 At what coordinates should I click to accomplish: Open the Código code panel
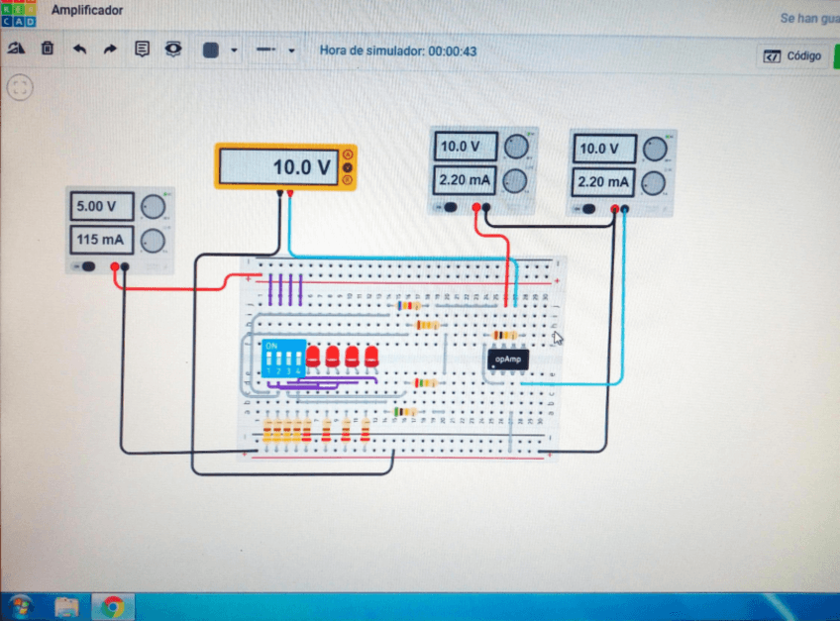(793, 55)
